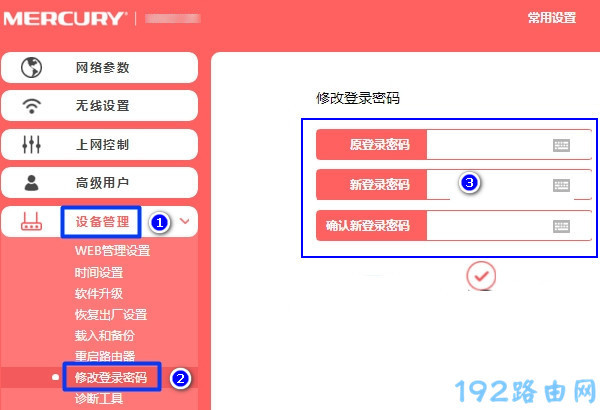This screenshot has height=410, width=600.
Task: Click the user icon for 高级用户
Action: (31, 183)
